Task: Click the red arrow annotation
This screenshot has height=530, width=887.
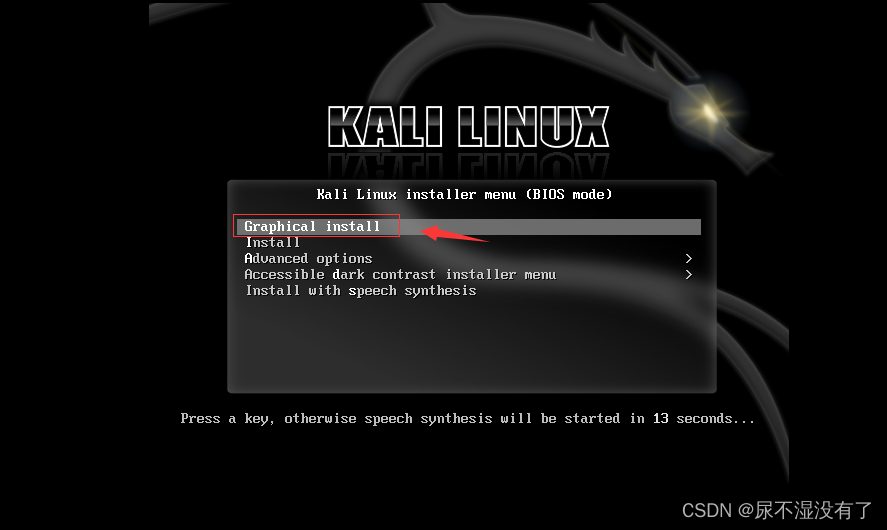Action: [x=454, y=234]
